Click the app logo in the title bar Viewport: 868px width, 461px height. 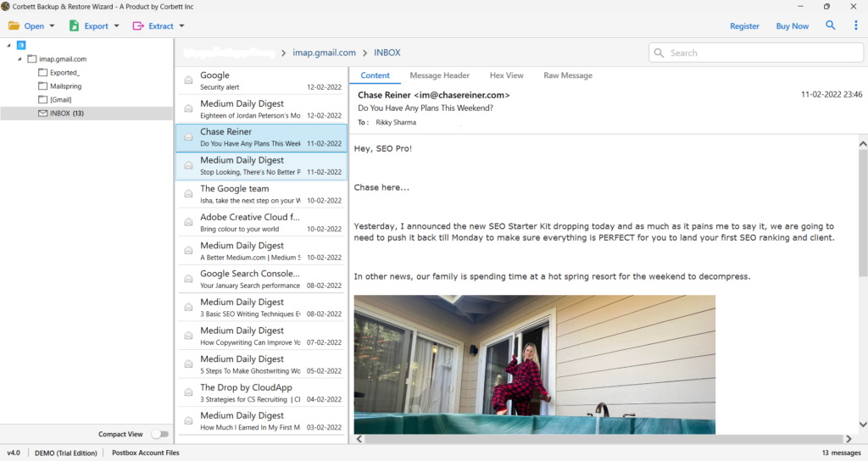[6, 7]
